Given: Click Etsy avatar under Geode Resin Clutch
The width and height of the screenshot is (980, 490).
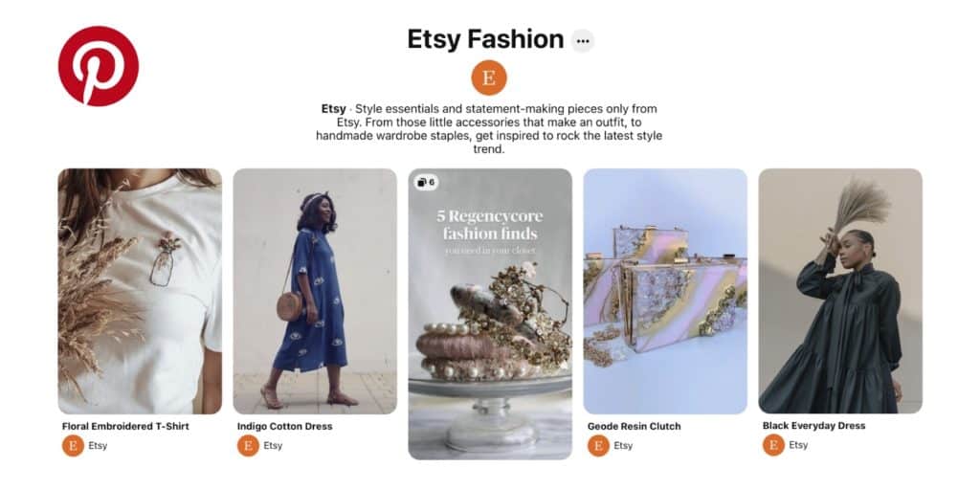Looking at the screenshot, I should pyautogui.click(x=599, y=446).
